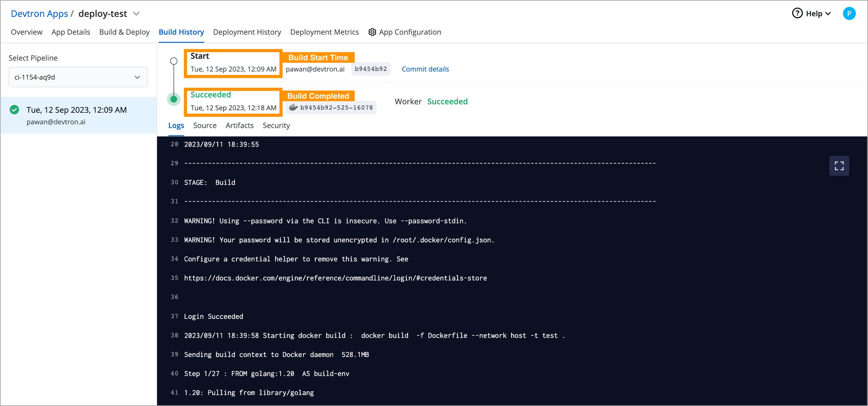Click the Start timeline circle marker
Viewport: 868px width, 406px height.
point(174,61)
